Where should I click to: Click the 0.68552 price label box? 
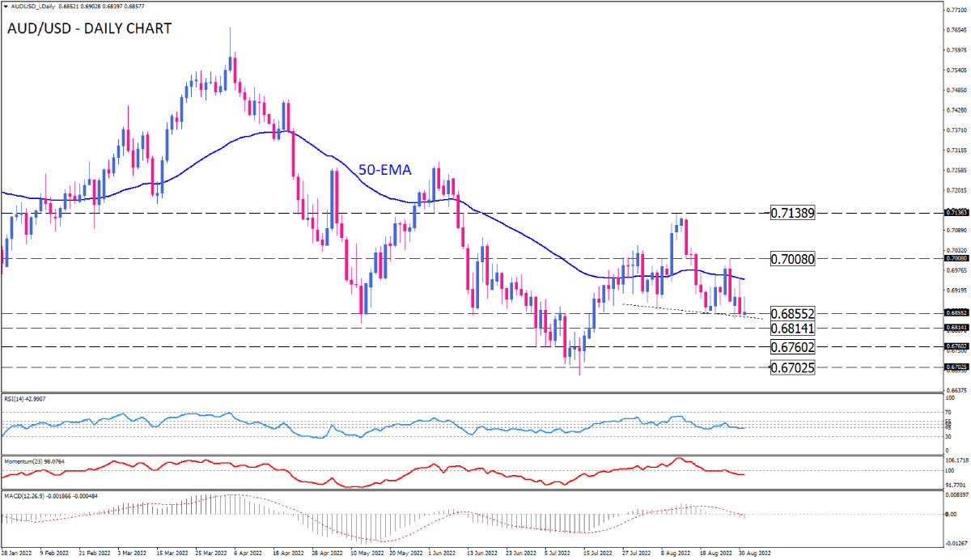click(x=791, y=312)
